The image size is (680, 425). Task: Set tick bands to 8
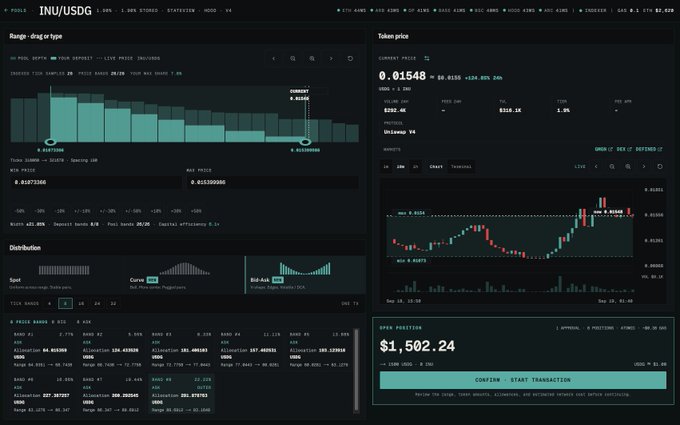(65, 304)
